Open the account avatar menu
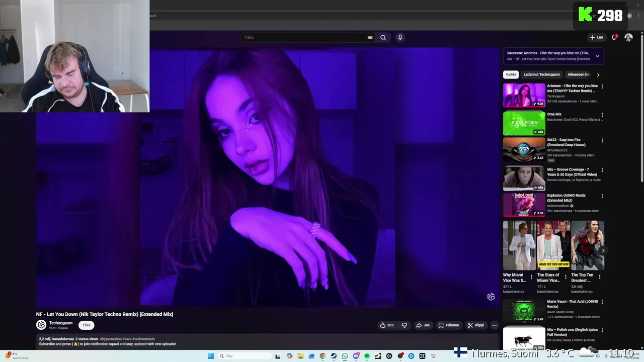Image resolution: width=644 pixels, height=362 pixels. tap(628, 37)
